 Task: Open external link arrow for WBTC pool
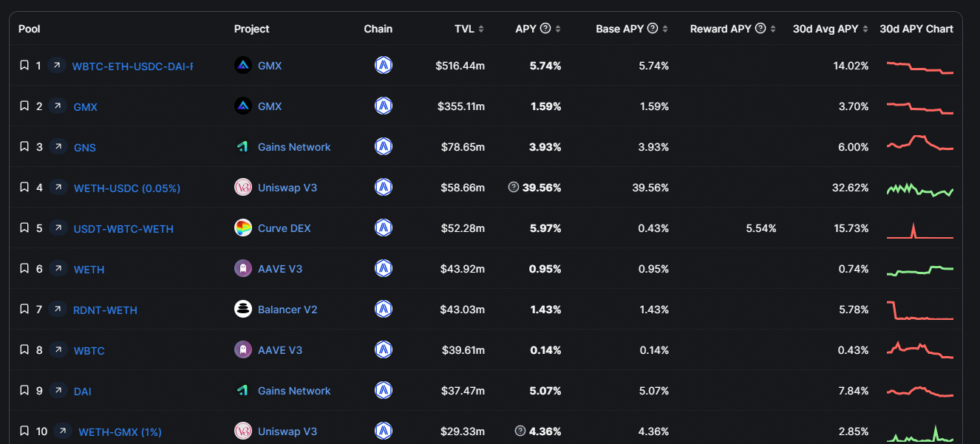[57, 350]
